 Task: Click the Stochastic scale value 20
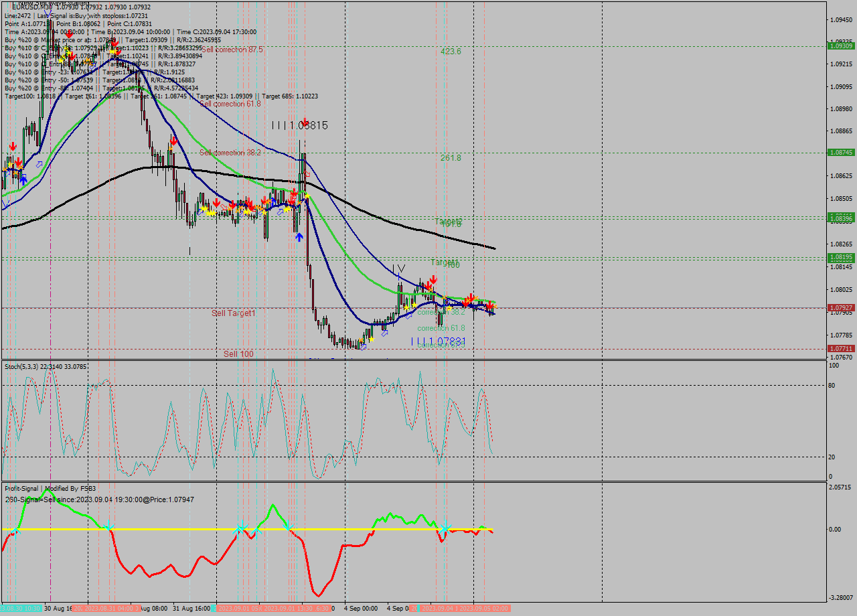(832, 457)
